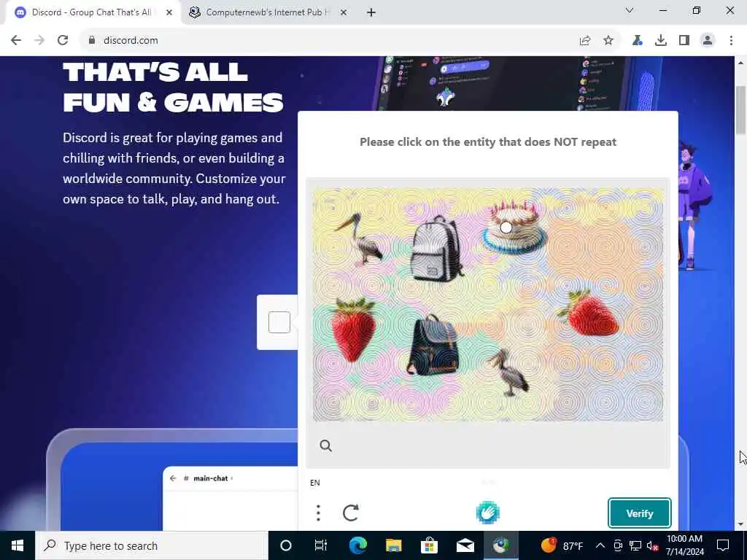Image resolution: width=747 pixels, height=560 pixels.
Task: Open the 87°F weather widget
Action: tap(562, 545)
